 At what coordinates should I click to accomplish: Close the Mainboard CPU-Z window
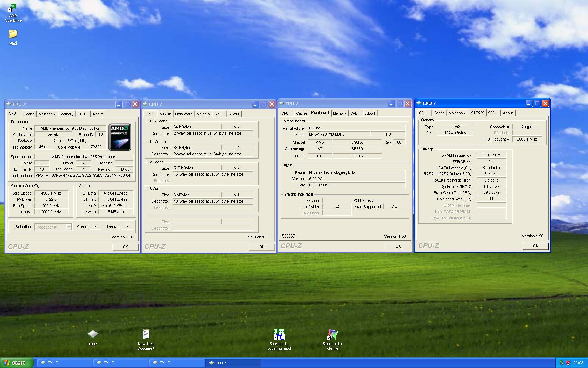tap(408, 103)
